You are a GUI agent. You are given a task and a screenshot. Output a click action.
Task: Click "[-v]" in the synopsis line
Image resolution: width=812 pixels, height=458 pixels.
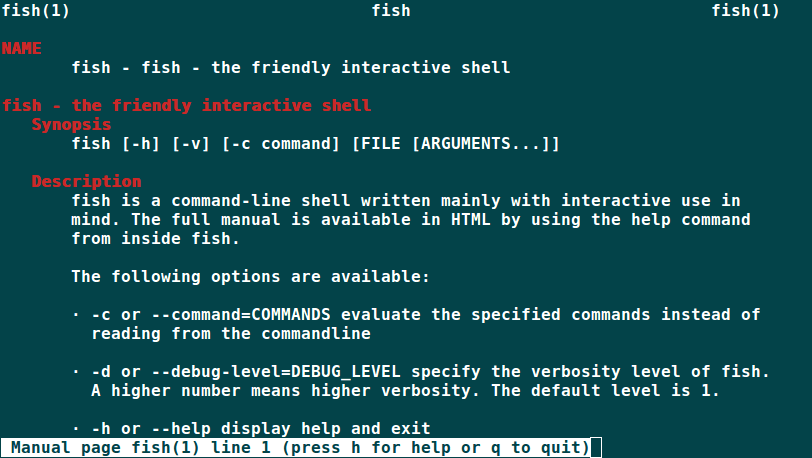(x=191, y=144)
